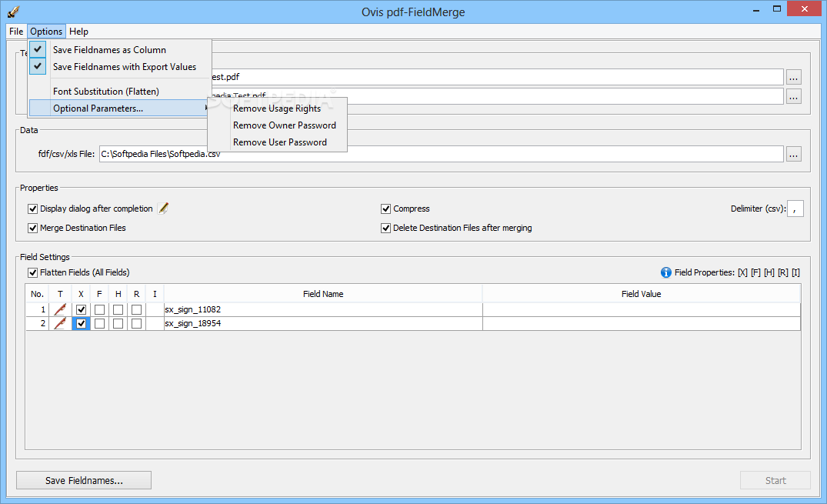Check F column for sx_sign_11082
827x504 pixels.
coord(99,310)
